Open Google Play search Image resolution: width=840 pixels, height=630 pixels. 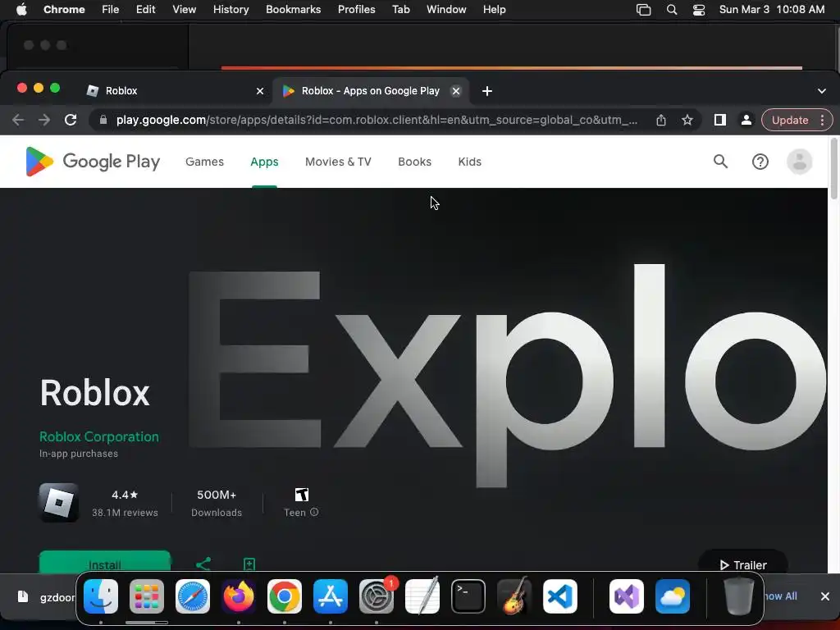(x=720, y=162)
